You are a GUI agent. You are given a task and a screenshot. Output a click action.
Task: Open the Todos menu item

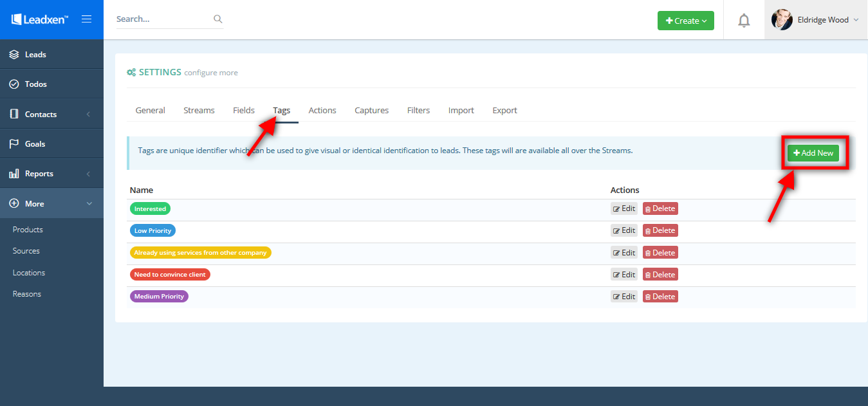51,84
